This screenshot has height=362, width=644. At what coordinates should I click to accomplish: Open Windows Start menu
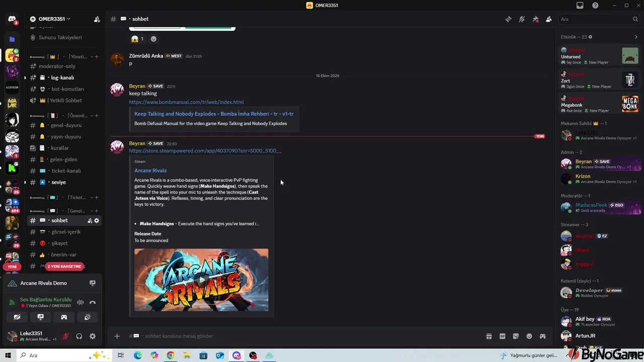[x=8, y=355]
